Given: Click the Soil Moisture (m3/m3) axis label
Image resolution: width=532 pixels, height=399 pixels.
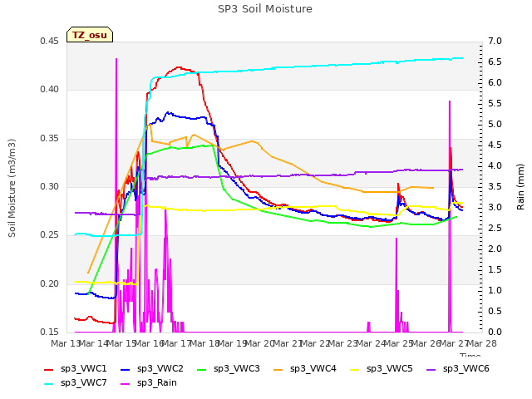Looking at the screenshot, I should click(x=12, y=188).
